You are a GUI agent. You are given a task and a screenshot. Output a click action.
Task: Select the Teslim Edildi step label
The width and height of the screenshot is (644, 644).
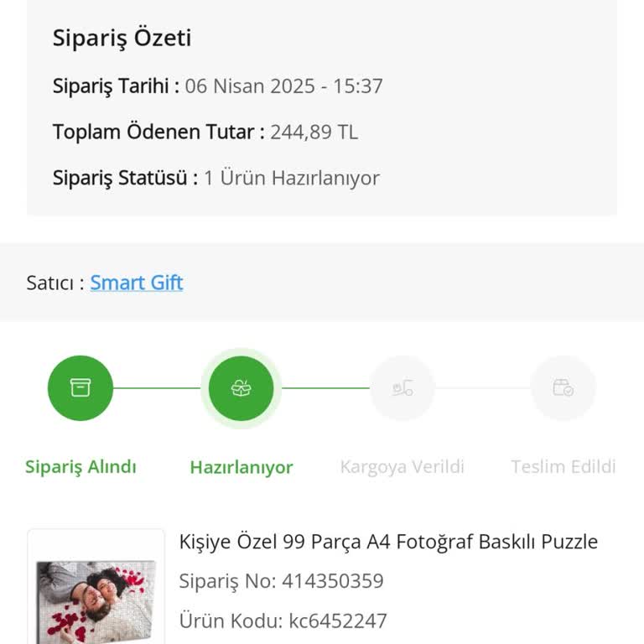pos(563,467)
